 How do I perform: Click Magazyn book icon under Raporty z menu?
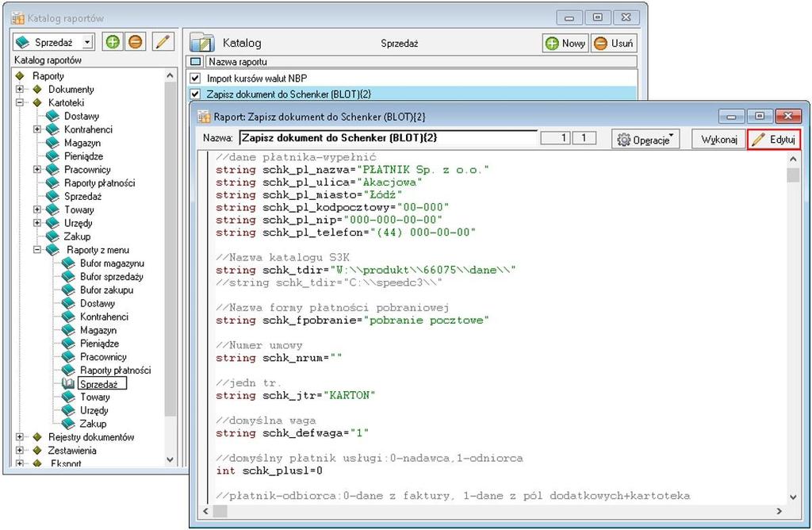(x=68, y=330)
